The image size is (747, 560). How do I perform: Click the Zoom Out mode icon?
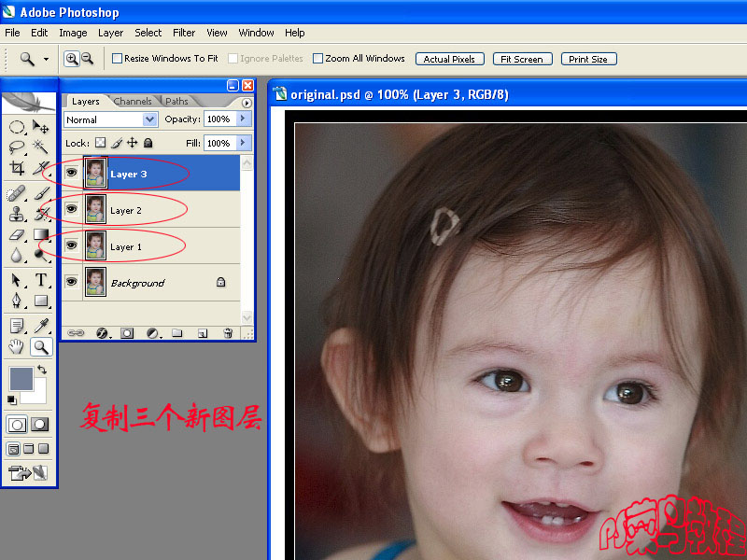click(x=87, y=59)
